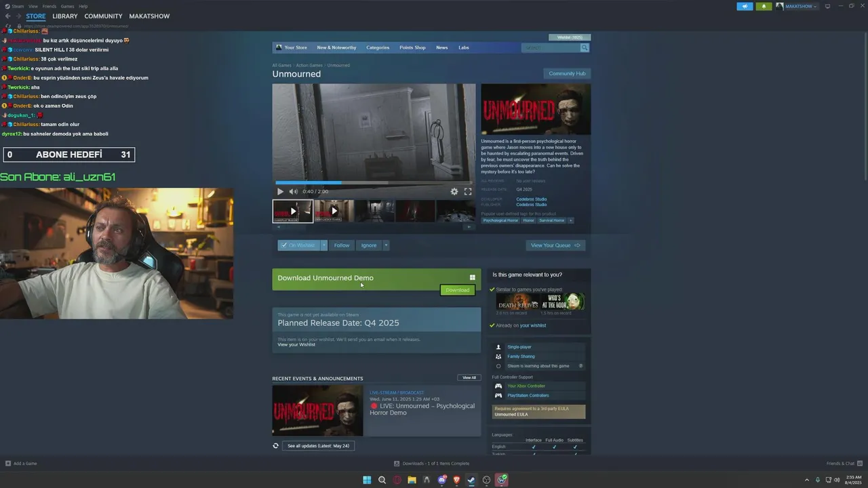Screen dimensions: 868x488
Task: Open the STORE tab
Action: [x=36, y=16]
